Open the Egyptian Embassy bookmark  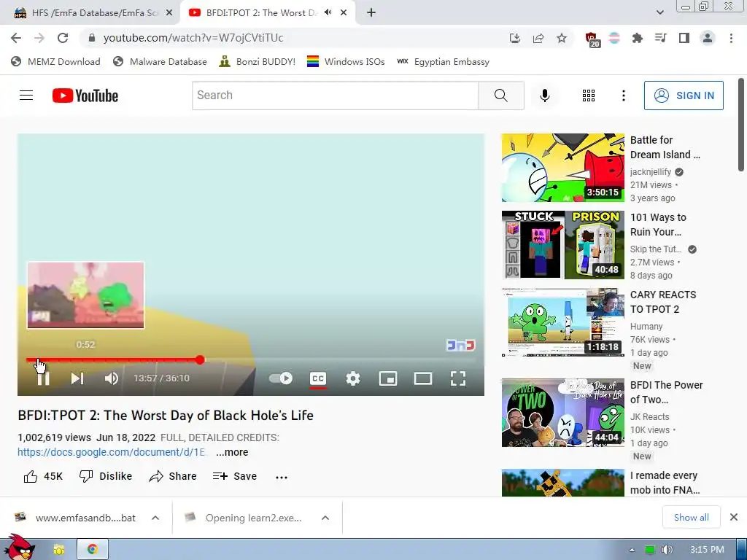(x=443, y=61)
